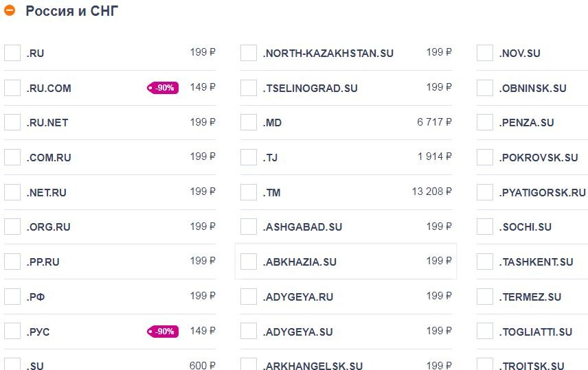Image resolution: width=588 pixels, height=370 pixels.
Task: Collapse the Россия и СНГ section
Action: tap(10, 10)
